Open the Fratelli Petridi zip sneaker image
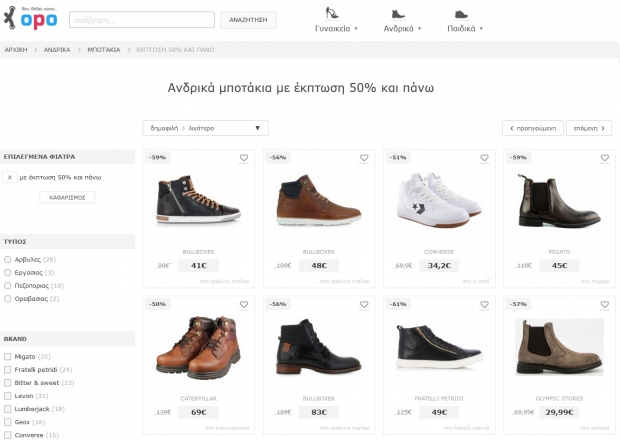Screen dimensions: 620x441 [439, 347]
